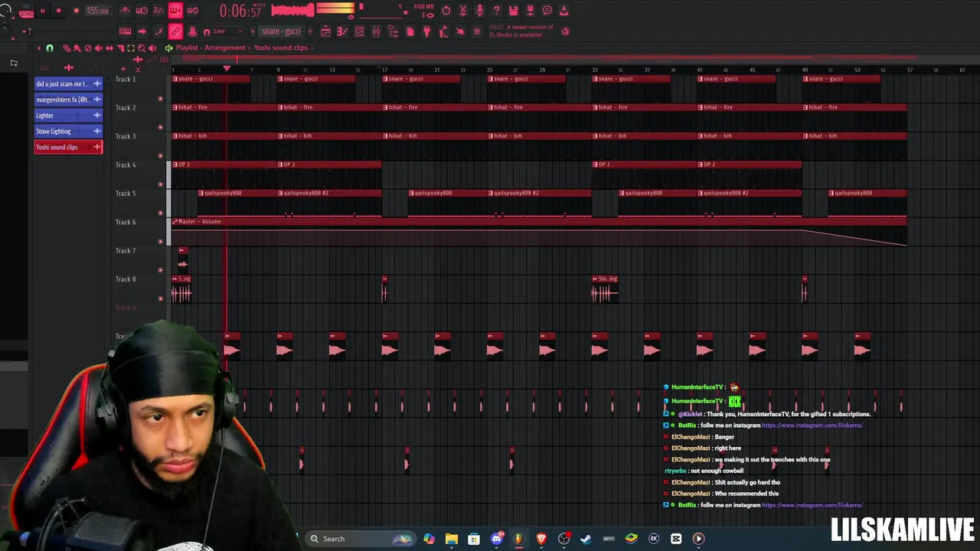Select the 'did u just scam me' clip
Screen dimensions: 980x551
pos(68,83)
